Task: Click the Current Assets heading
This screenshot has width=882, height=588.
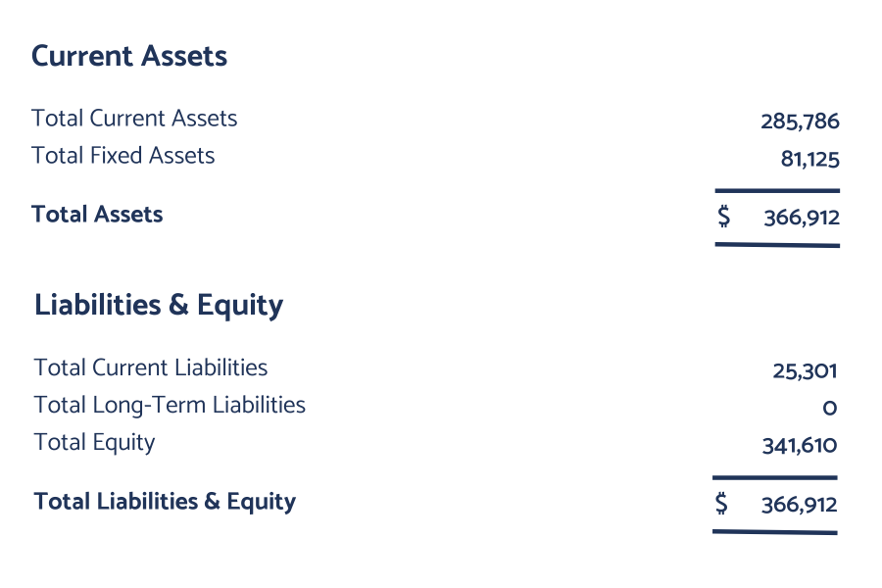Action: point(128,56)
